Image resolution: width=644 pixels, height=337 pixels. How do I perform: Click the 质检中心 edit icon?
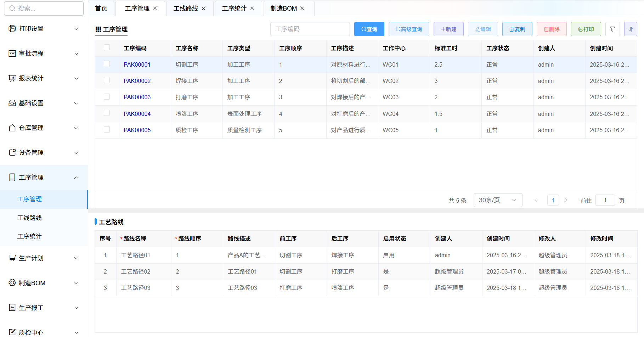tap(12, 332)
